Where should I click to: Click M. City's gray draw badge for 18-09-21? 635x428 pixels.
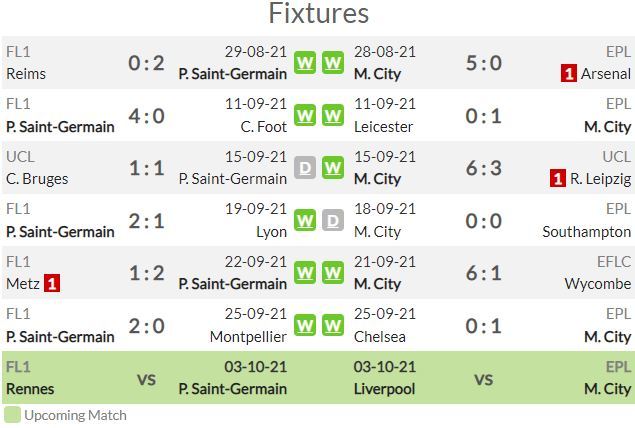tap(332, 220)
